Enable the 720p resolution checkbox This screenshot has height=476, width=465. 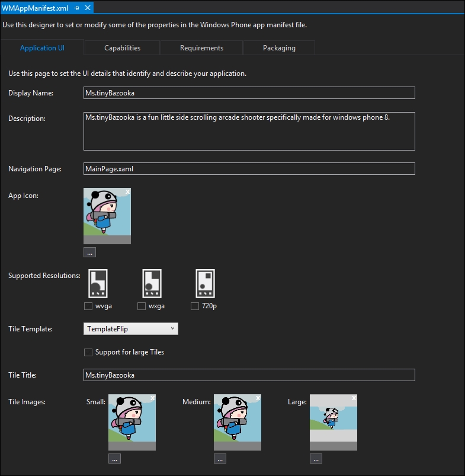coord(195,306)
